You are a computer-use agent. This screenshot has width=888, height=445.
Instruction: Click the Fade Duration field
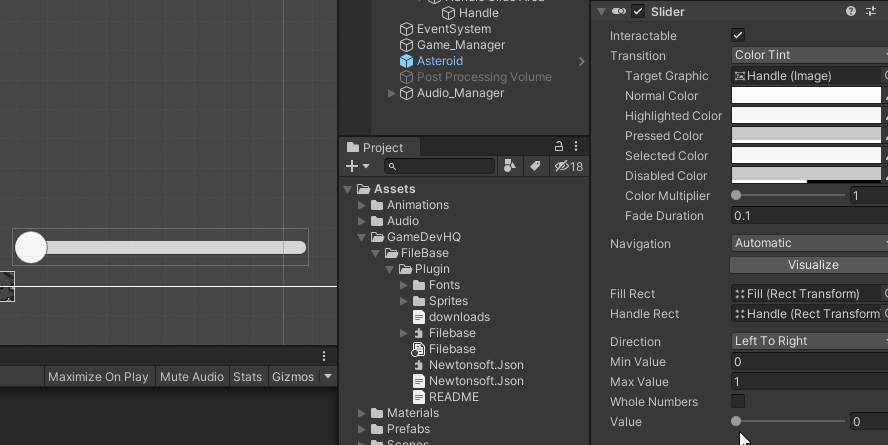point(810,216)
